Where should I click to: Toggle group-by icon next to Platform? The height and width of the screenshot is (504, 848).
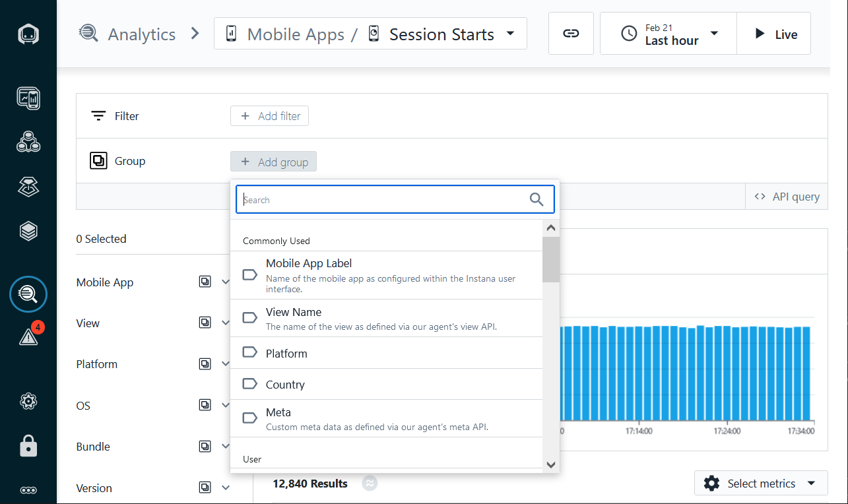click(x=205, y=364)
